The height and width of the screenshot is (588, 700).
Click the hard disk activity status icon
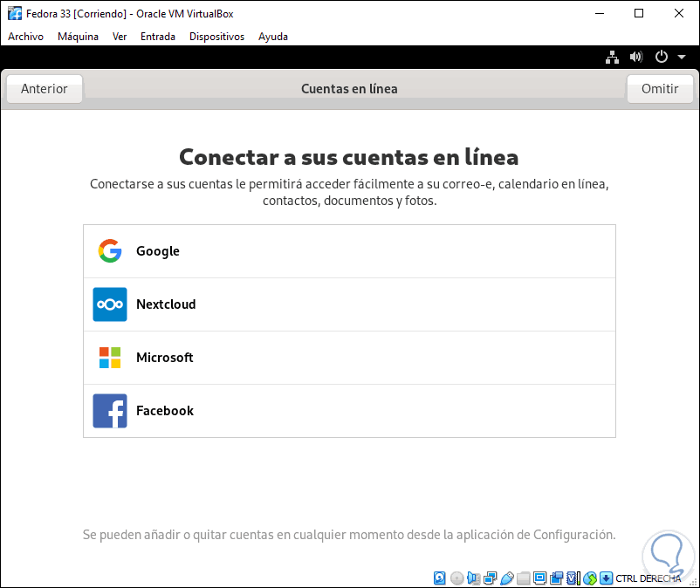click(440, 578)
